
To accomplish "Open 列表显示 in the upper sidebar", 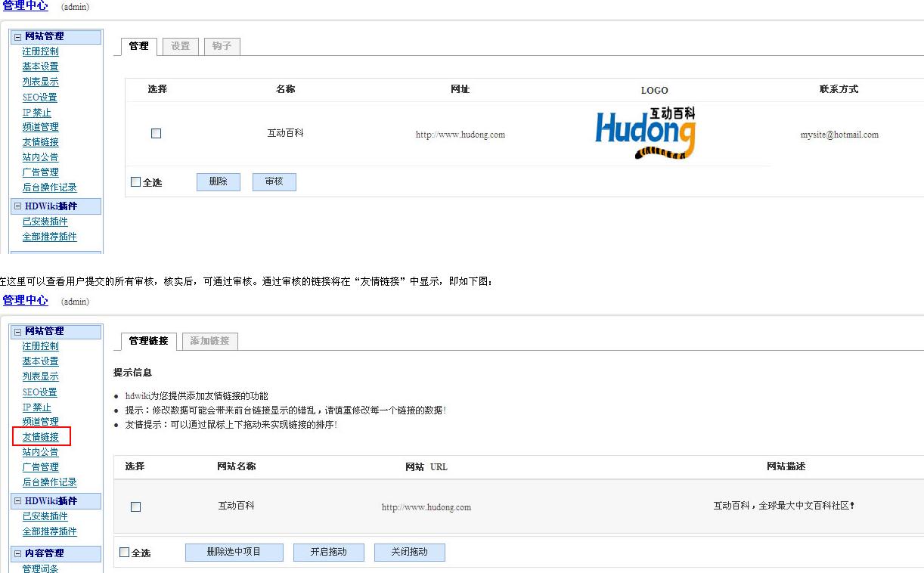I will coord(40,82).
